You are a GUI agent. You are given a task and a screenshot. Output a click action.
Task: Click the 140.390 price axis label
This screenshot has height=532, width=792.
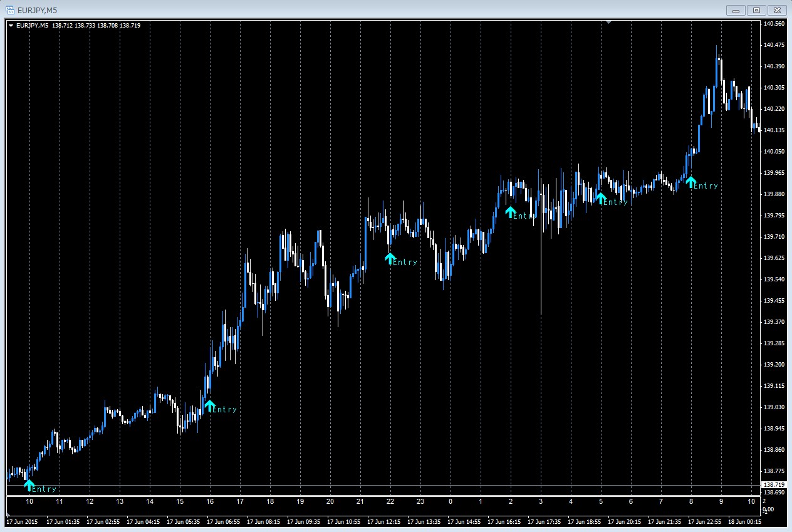(774, 66)
